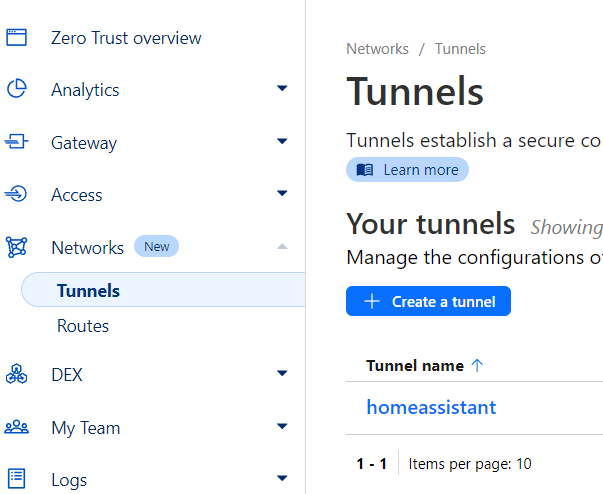Select the Tunnels sidebar item

tap(88, 291)
